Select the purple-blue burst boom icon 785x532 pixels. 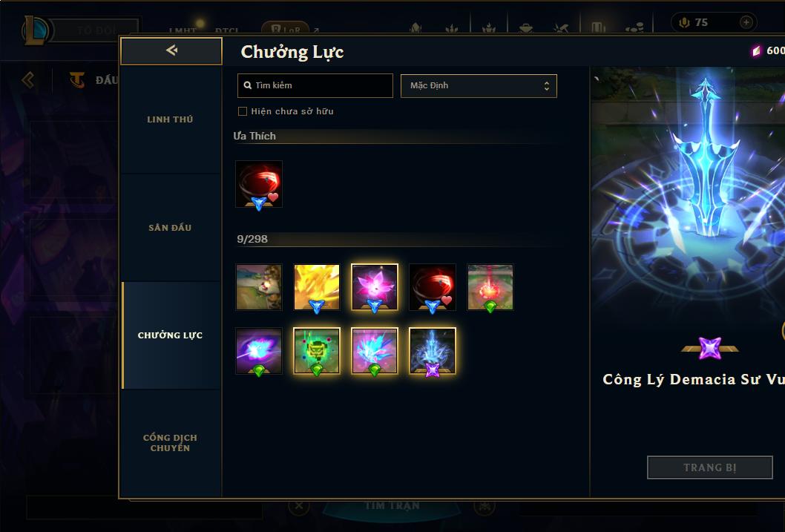click(259, 351)
